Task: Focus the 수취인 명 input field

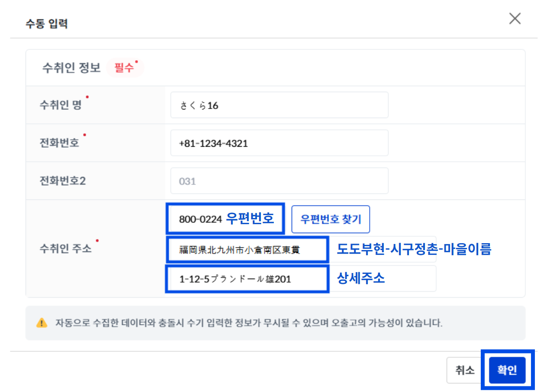Action: [279, 105]
